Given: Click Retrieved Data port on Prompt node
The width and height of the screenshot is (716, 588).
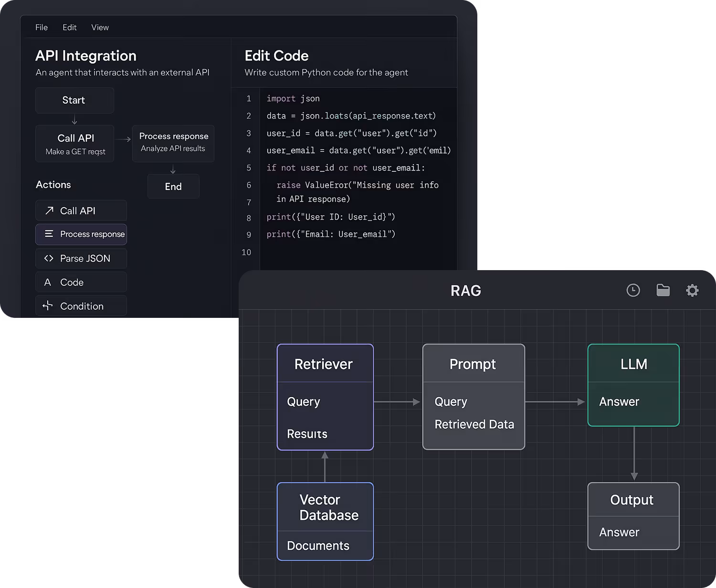Looking at the screenshot, I should pyautogui.click(x=474, y=424).
